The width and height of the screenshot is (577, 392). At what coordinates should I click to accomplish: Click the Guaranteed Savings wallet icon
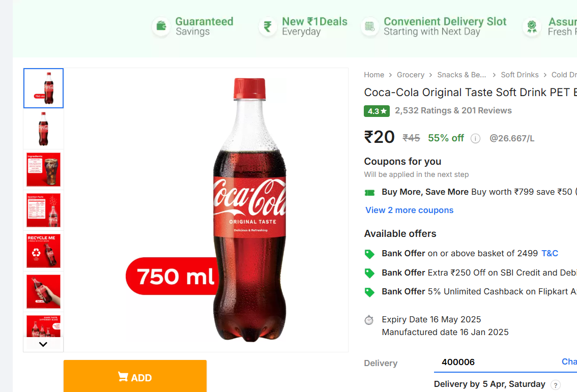point(161,26)
